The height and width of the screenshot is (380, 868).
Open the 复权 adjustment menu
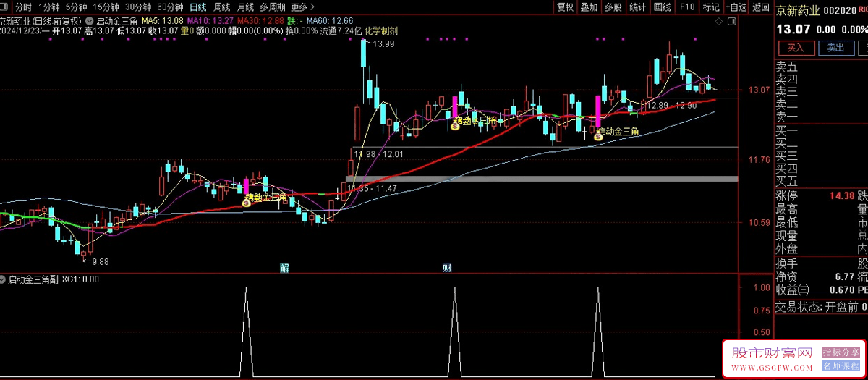click(x=566, y=7)
